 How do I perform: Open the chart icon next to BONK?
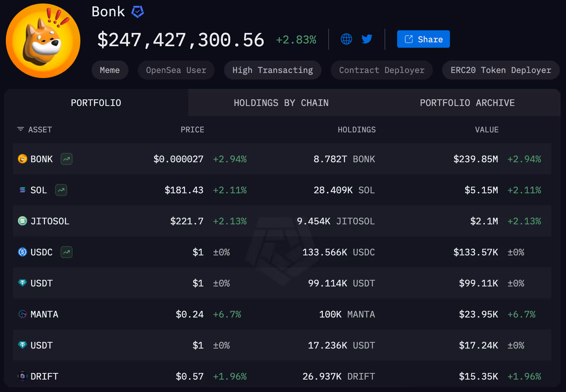[67, 159]
